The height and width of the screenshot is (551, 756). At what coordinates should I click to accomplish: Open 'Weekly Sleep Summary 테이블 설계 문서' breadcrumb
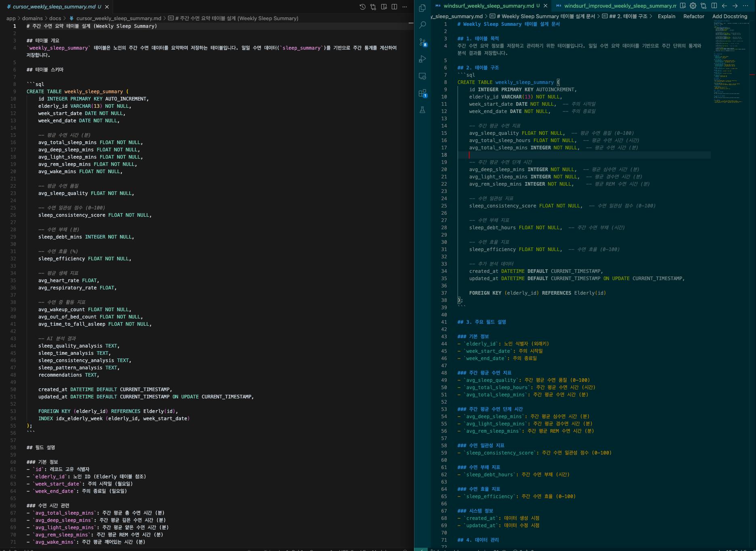pos(546,17)
